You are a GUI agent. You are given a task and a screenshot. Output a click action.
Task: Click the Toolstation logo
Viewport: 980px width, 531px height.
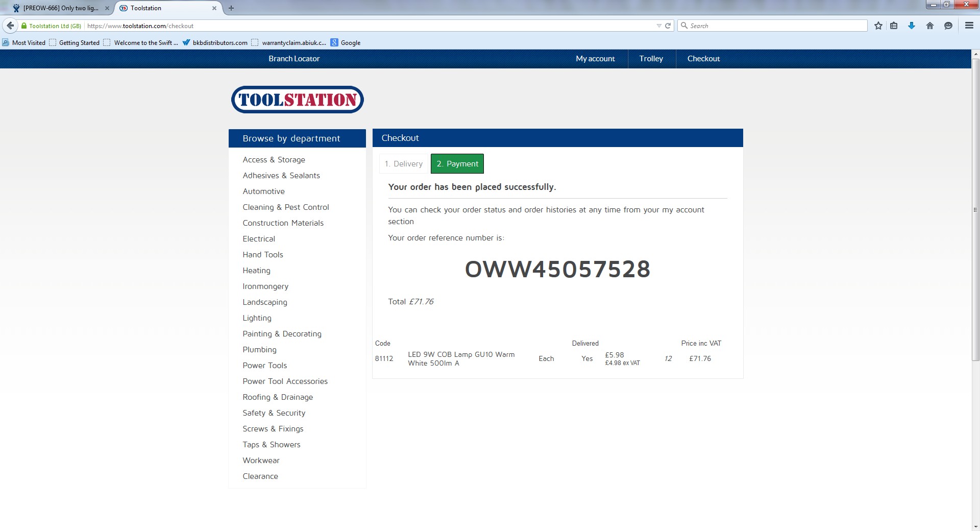pos(298,100)
